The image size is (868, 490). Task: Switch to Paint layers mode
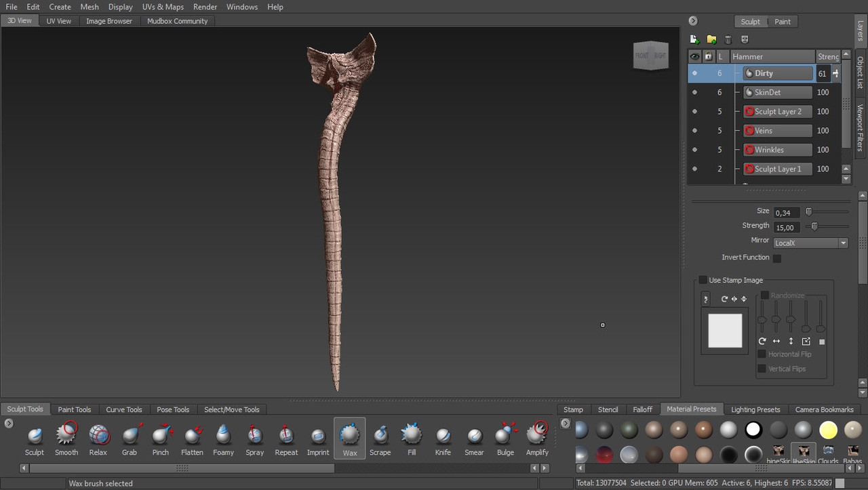[783, 22]
